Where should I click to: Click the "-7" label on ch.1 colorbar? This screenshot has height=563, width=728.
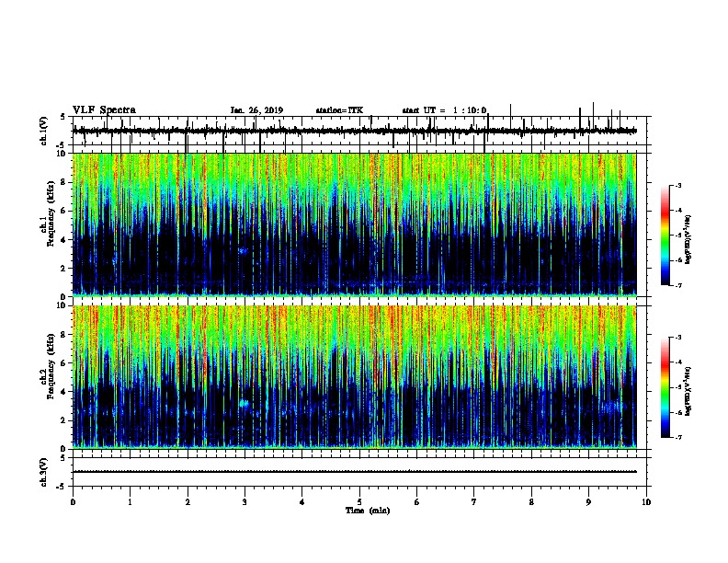click(677, 285)
